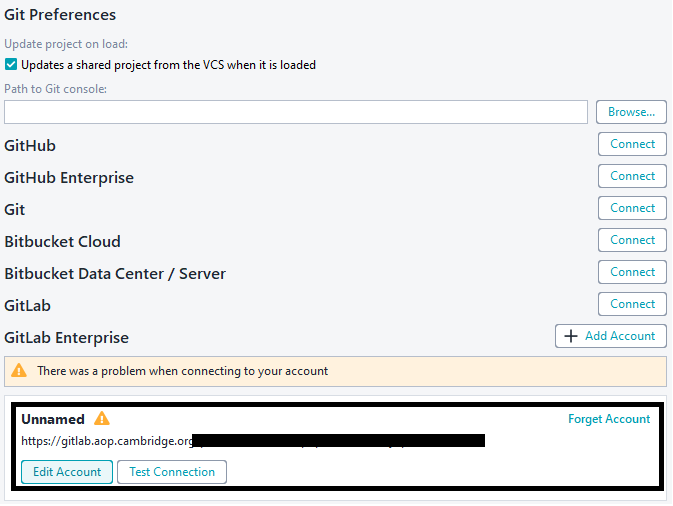The image size is (673, 506).
Task: Toggle the update shared project on load checkbox
Action: pyautogui.click(x=11, y=65)
